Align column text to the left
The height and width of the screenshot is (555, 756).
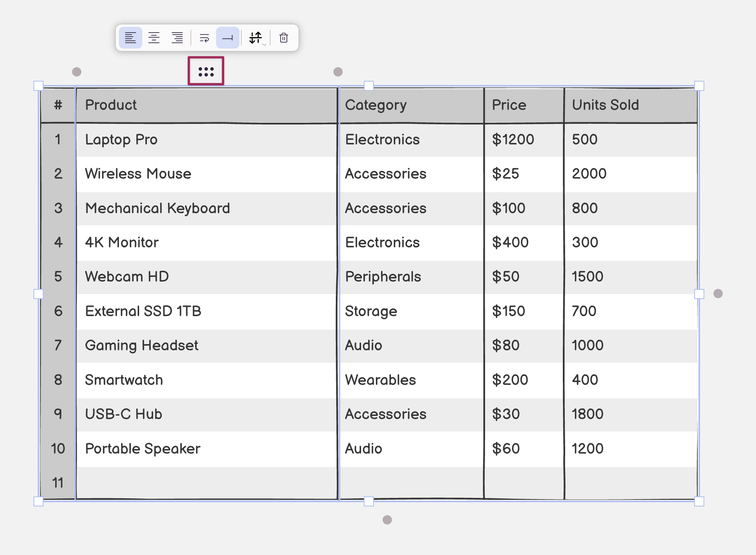[x=130, y=38]
